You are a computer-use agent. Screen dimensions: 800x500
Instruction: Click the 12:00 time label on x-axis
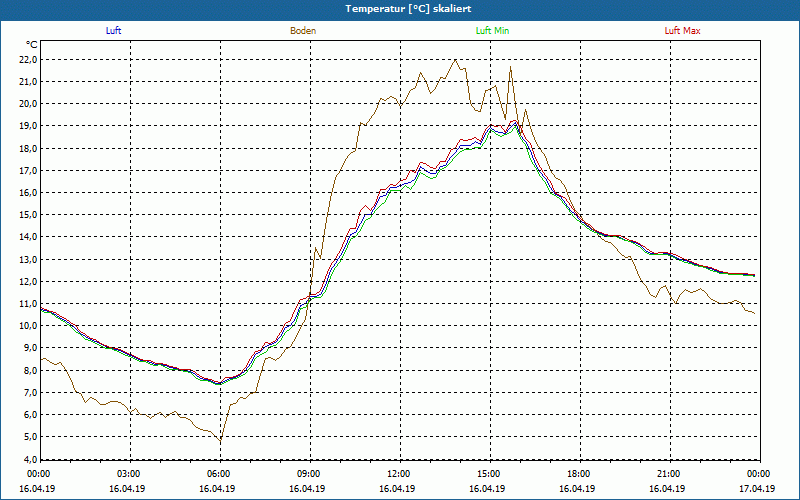[397, 474]
